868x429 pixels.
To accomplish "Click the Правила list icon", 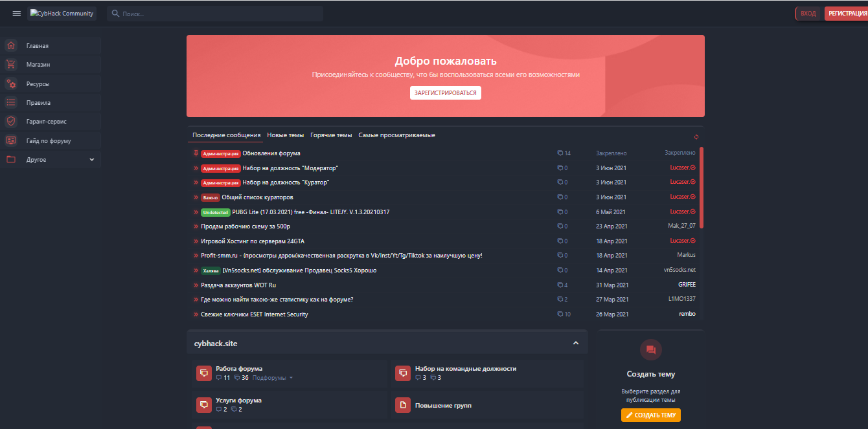I will (11, 102).
